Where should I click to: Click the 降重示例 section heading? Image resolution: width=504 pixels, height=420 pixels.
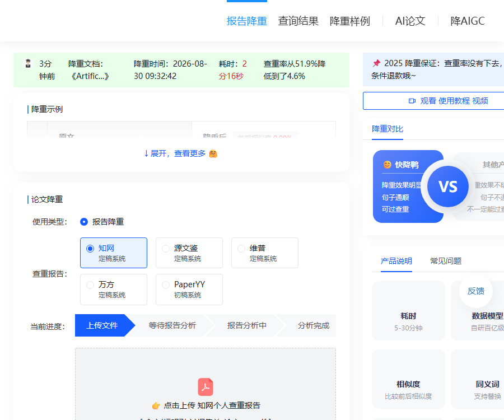(47, 109)
